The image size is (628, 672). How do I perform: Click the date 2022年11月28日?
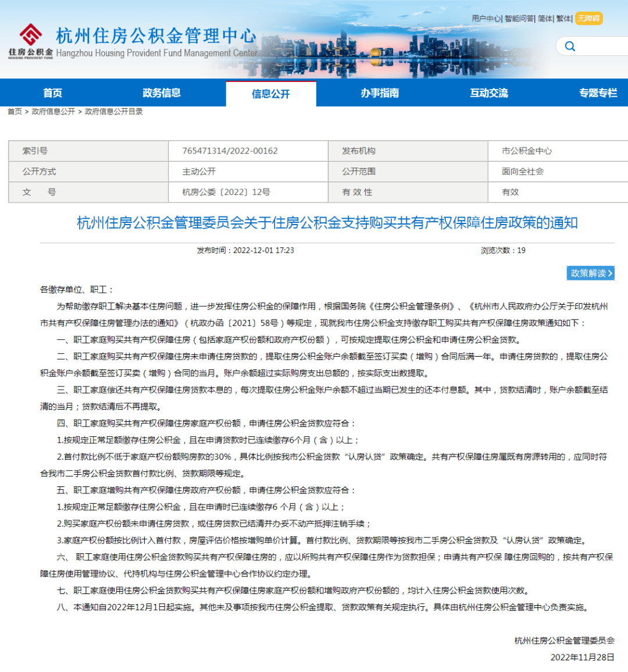tap(582, 657)
